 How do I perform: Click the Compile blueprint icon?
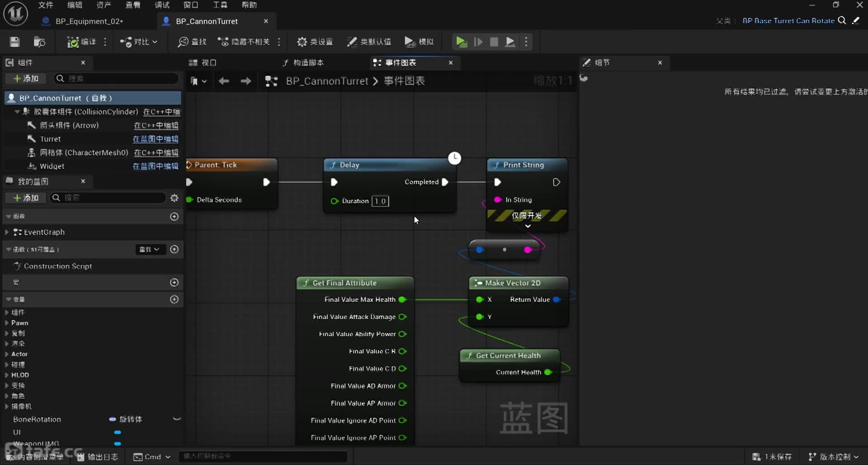(x=73, y=42)
